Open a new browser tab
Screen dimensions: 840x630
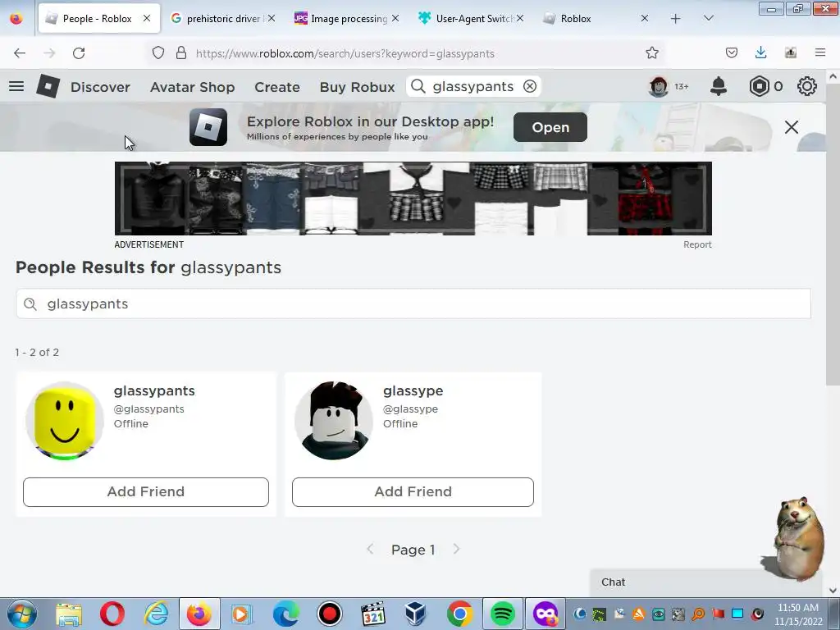tap(676, 19)
